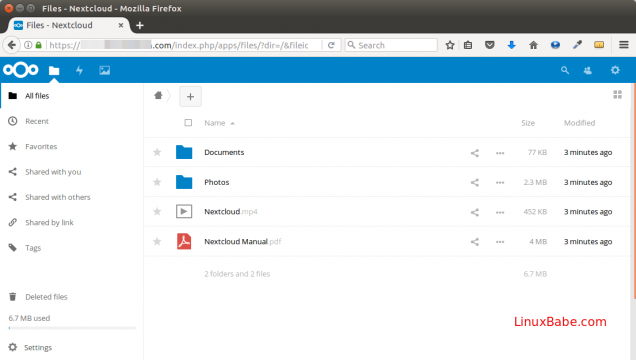Share the Nextcloud.mp4 file
636x360 pixels.
(x=475, y=212)
